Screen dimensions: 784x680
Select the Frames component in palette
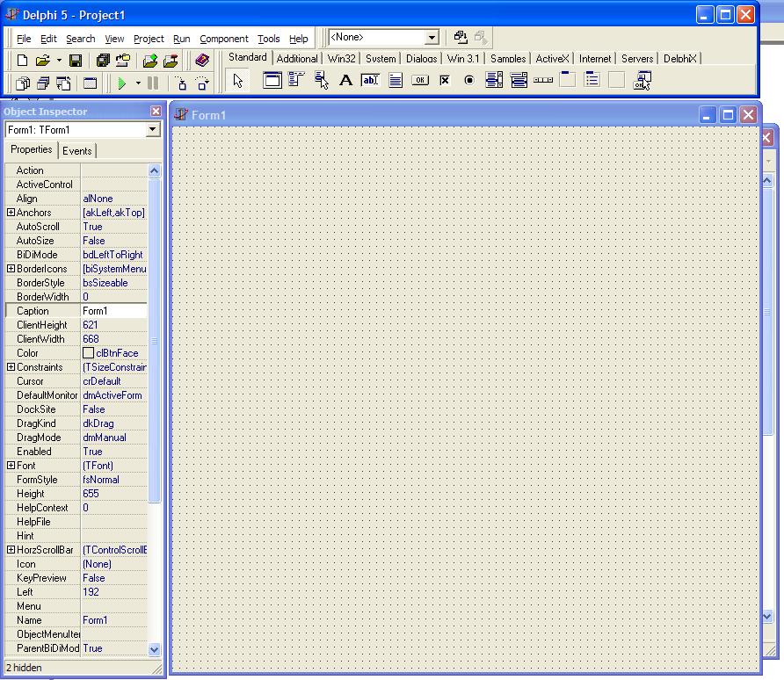pyautogui.click(x=272, y=80)
